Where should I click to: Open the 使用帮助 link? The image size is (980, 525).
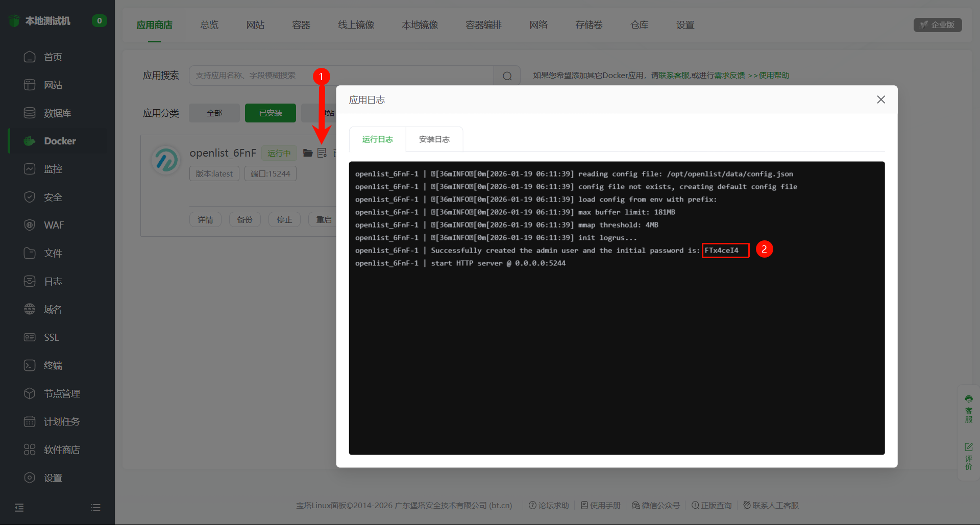[773, 76]
